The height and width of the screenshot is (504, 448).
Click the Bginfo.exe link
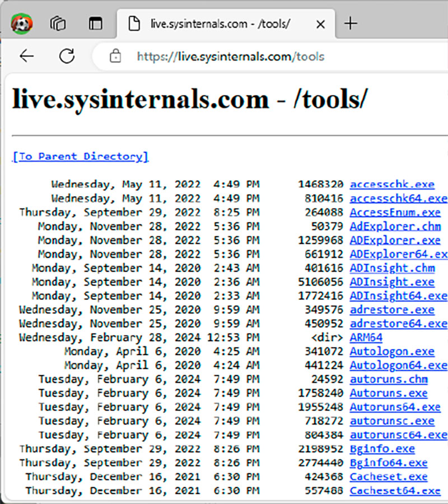coord(382,448)
